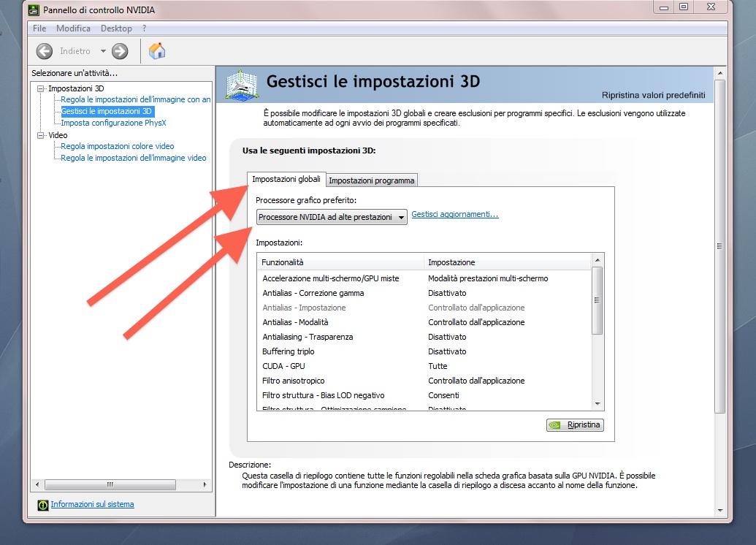Open the Desktop menu
This screenshot has height=545, width=756.
116,28
